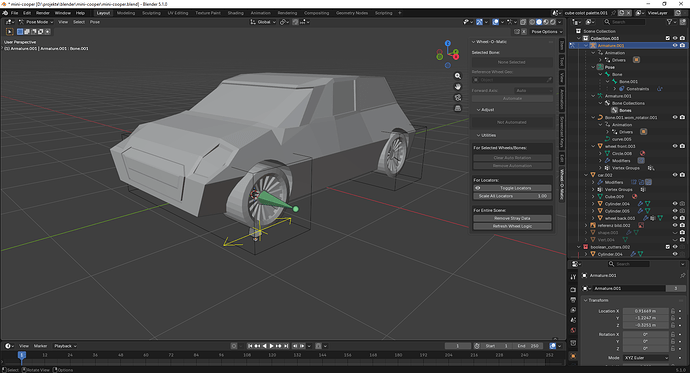Hide Collection.001 via its eye icon
The width and height of the screenshot is (690, 373).
pyautogui.click(x=675, y=38)
